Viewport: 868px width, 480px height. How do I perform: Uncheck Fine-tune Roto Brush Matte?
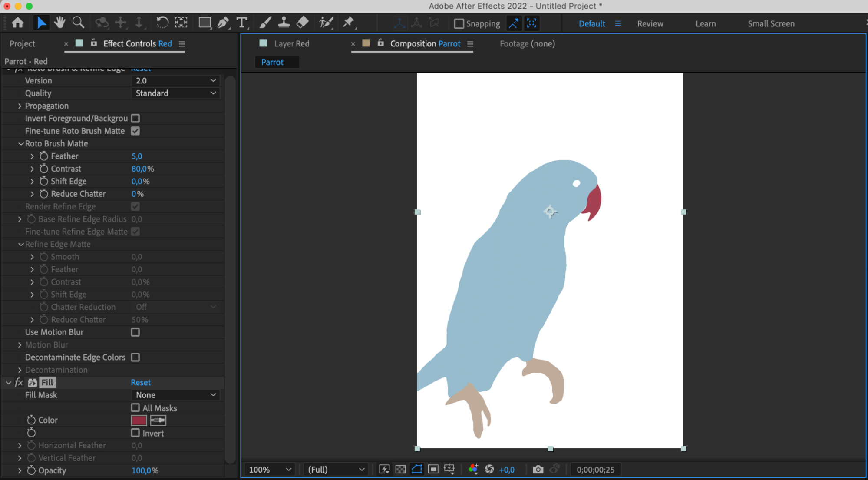pyautogui.click(x=135, y=131)
